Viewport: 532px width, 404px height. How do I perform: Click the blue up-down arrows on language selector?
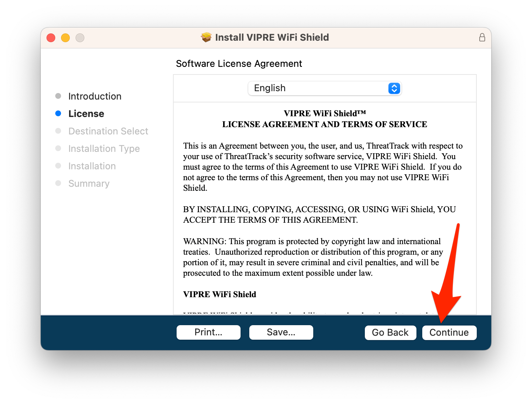point(394,88)
